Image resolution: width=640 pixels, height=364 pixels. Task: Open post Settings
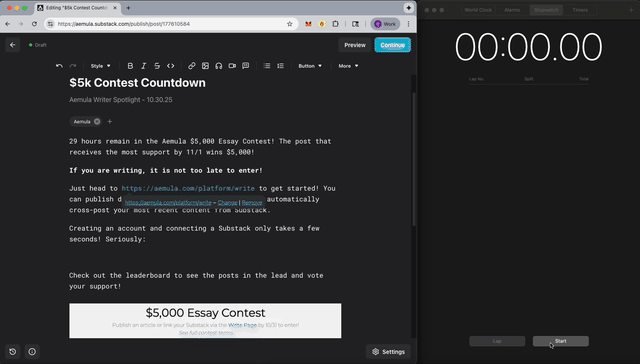pyautogui.click(x=388, y=351)
